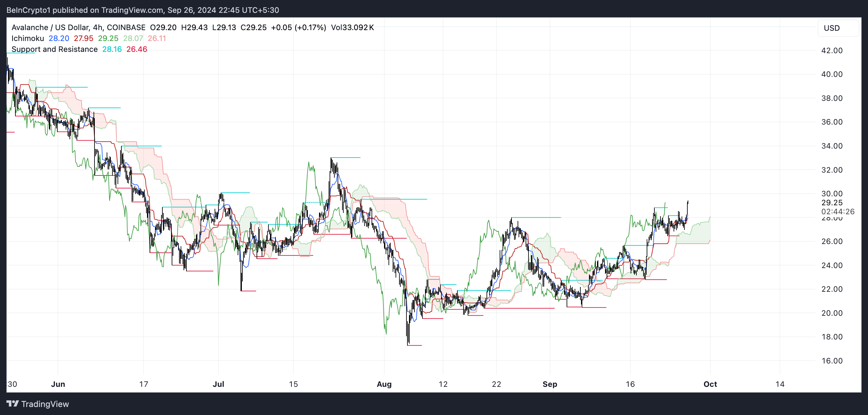Image resolution: width=868 pixels, height=415 pixels.
Task: Click the cyan resistance value 28.16
Action: (111, 49)
